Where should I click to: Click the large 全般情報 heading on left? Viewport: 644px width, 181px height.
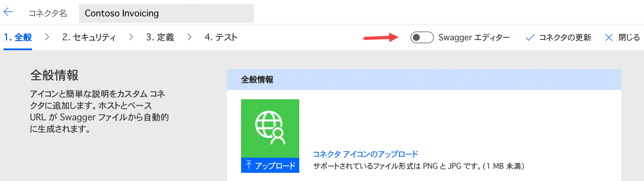[54, 75]
